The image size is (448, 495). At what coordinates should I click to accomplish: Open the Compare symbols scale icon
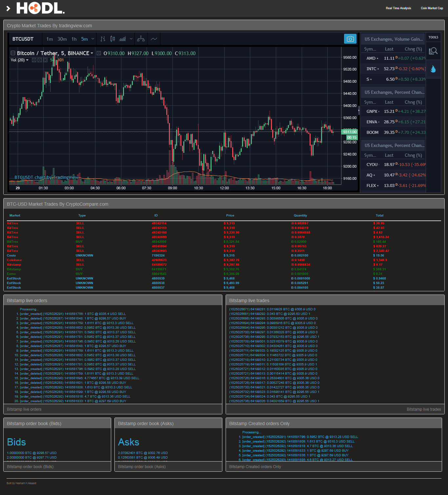[x=141, y=39]
